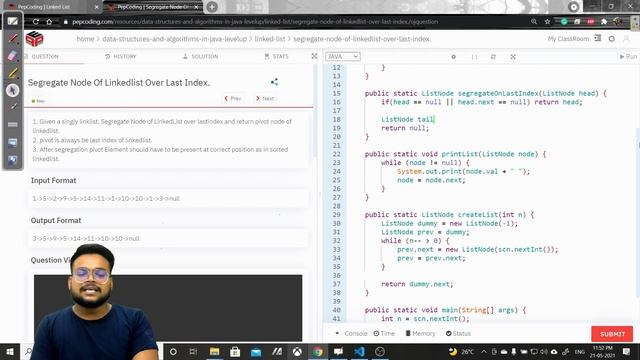Screen dimensions: 640x360
Task: Open the linked-list breadcrumb link
Action: (x=270, y=39)
